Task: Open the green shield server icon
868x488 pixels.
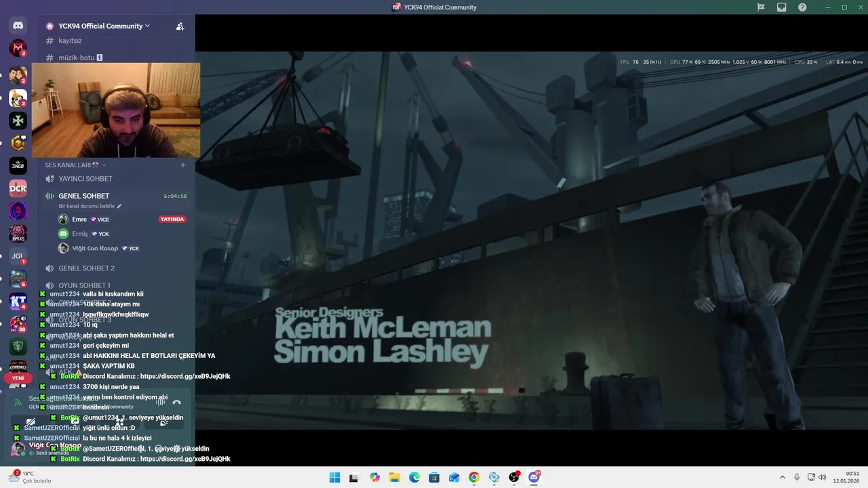Action: [18, 347]
